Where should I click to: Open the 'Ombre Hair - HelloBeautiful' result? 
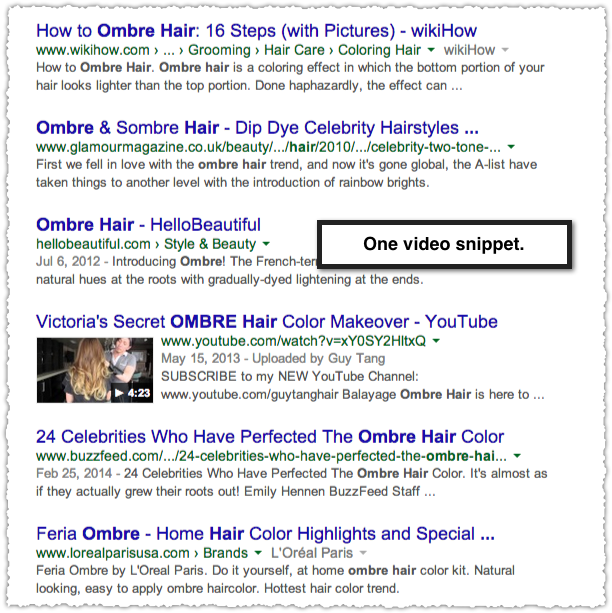pos(148,225)
